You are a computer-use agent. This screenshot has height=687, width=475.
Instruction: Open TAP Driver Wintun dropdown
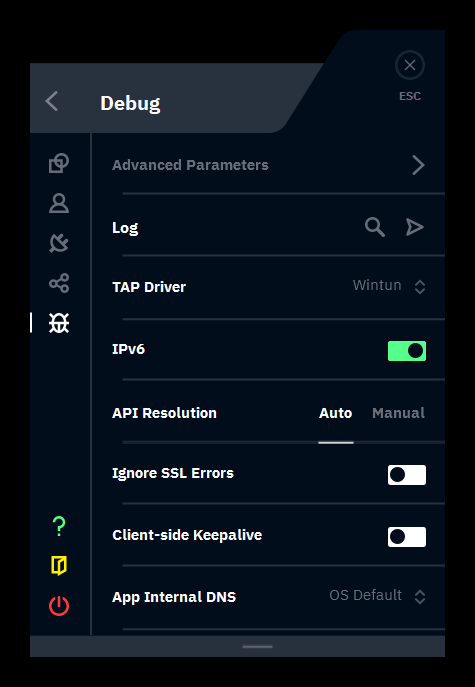(389, 286)
